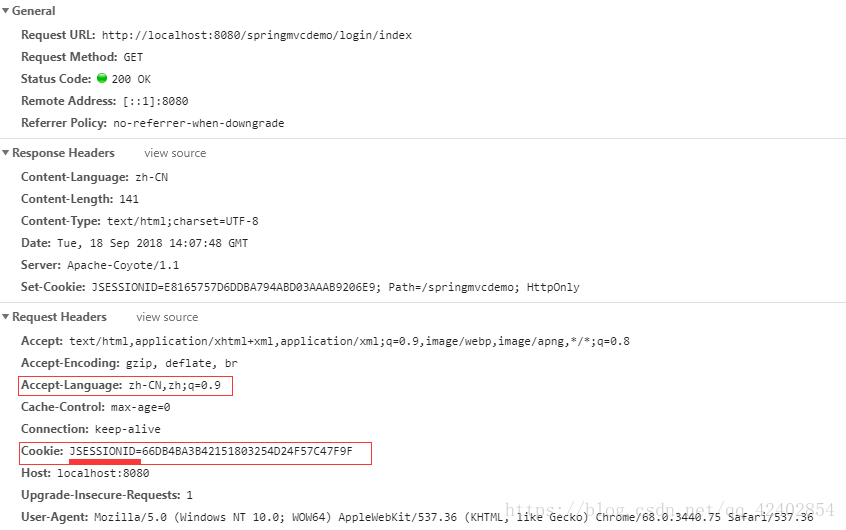Click the General section heading
846x530 pixels.
tap(33, 11)
